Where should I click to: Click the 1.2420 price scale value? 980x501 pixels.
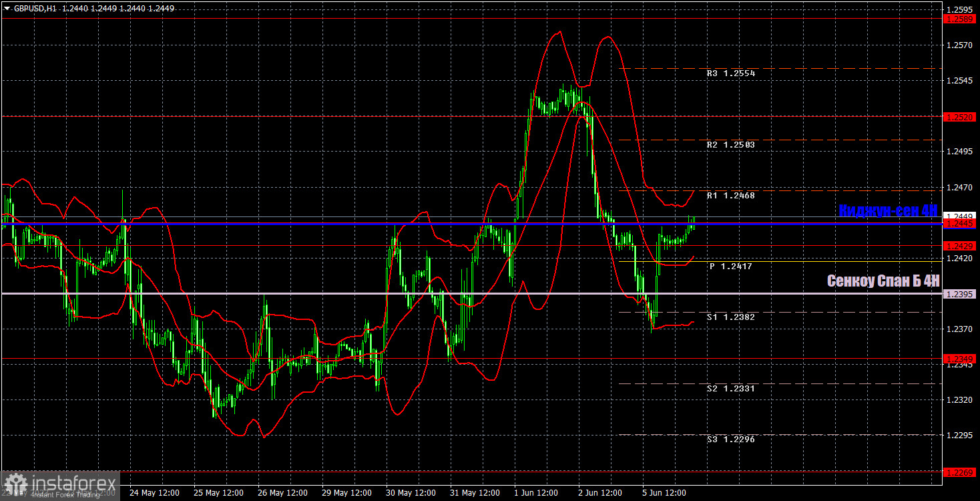tap(959, 258)
